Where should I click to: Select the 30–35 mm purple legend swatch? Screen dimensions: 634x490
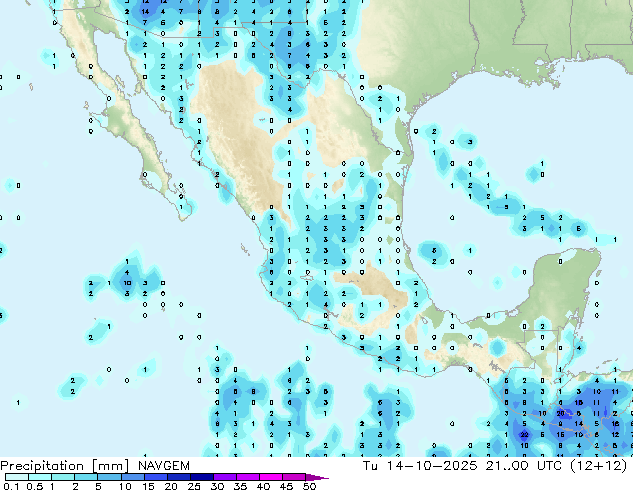pos(224,477)
